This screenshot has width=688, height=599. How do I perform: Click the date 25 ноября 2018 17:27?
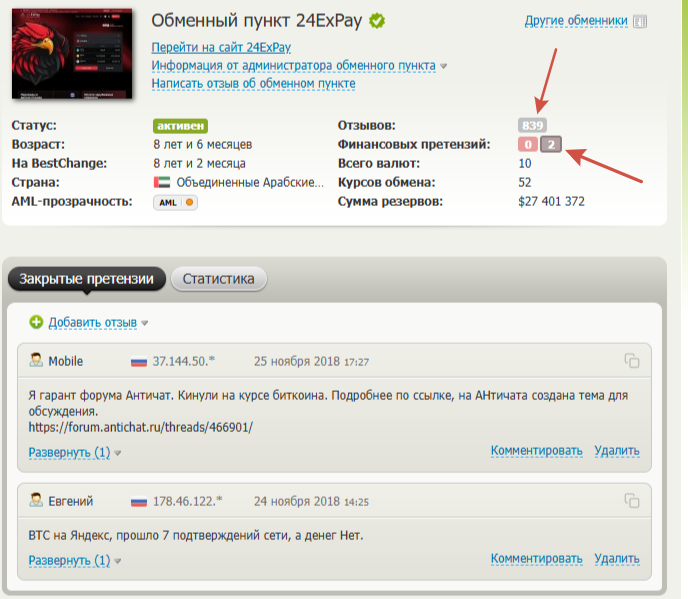[x=312, y=362]
